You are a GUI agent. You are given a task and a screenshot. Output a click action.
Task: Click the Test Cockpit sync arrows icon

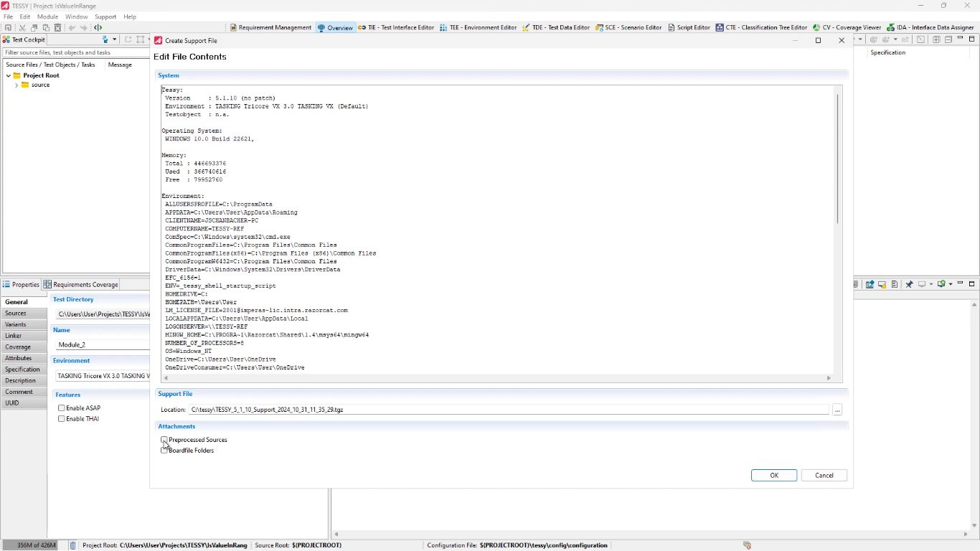tap(105, 40)
